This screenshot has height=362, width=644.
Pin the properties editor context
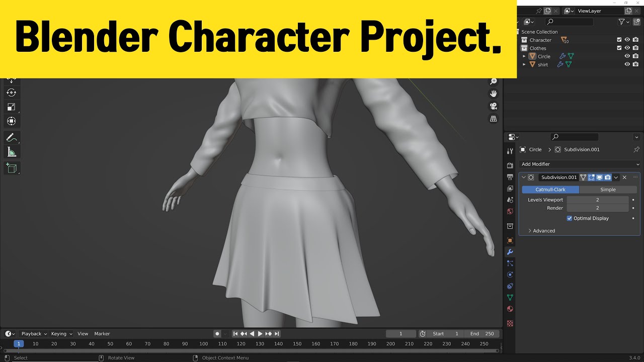[x=636, y=149]
